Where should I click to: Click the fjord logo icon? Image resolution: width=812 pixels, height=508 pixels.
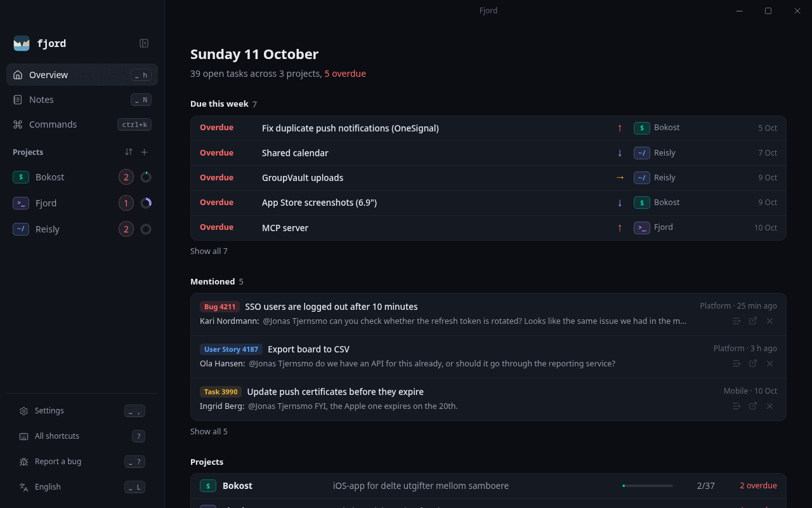pyautogui.click(x=22, y=43)
